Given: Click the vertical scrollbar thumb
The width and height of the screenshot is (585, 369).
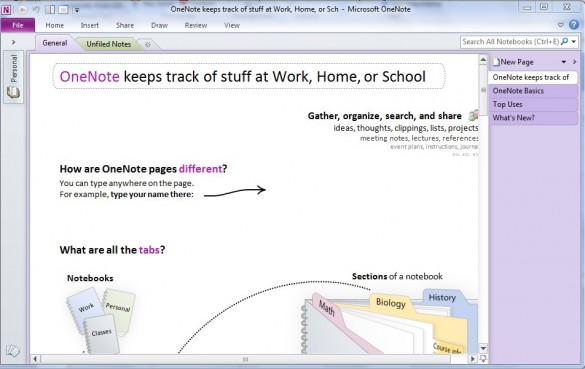Looking at the screenshot, I should pos(483,90).
